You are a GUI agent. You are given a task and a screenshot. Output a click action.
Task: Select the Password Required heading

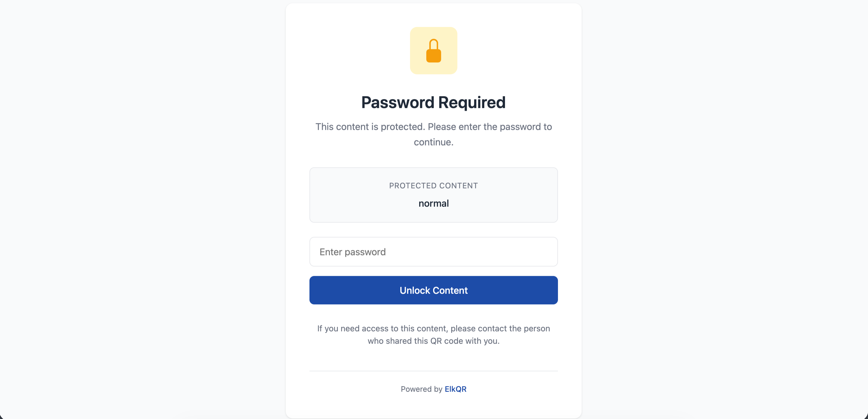(433, 102)
